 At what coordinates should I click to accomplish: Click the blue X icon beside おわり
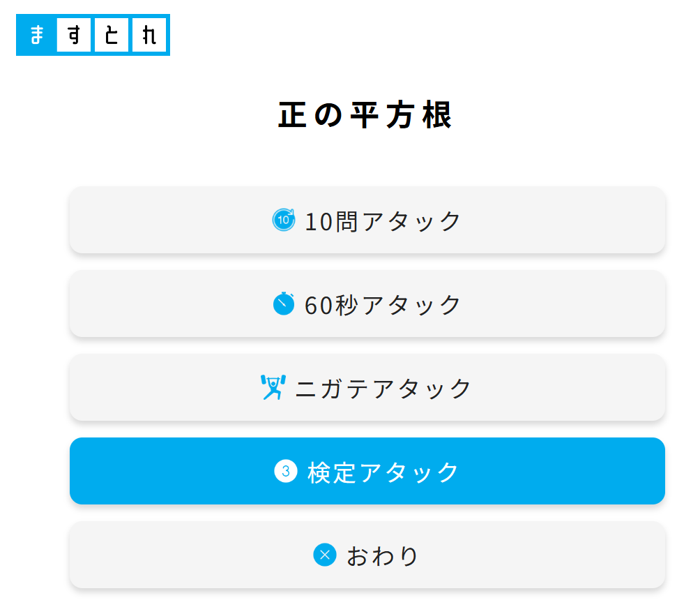pyautogui.click(x=324, y=555)
